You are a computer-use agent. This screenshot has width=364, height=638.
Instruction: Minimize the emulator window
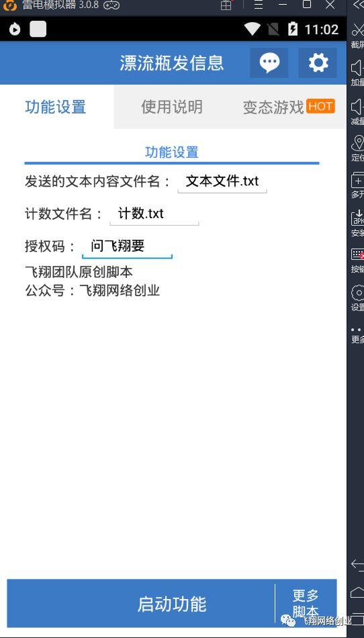283,5
